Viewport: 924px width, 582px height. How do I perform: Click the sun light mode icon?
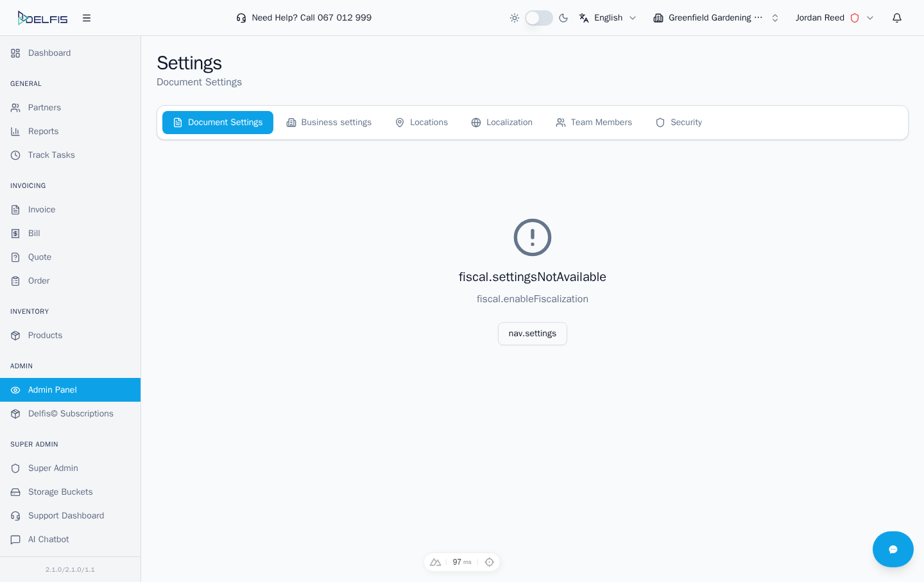pos(515,18)
